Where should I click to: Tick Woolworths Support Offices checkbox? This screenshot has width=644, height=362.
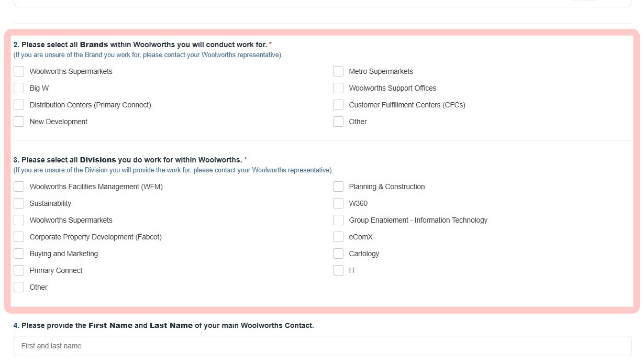pyautogui.click(x=338, y=88)
